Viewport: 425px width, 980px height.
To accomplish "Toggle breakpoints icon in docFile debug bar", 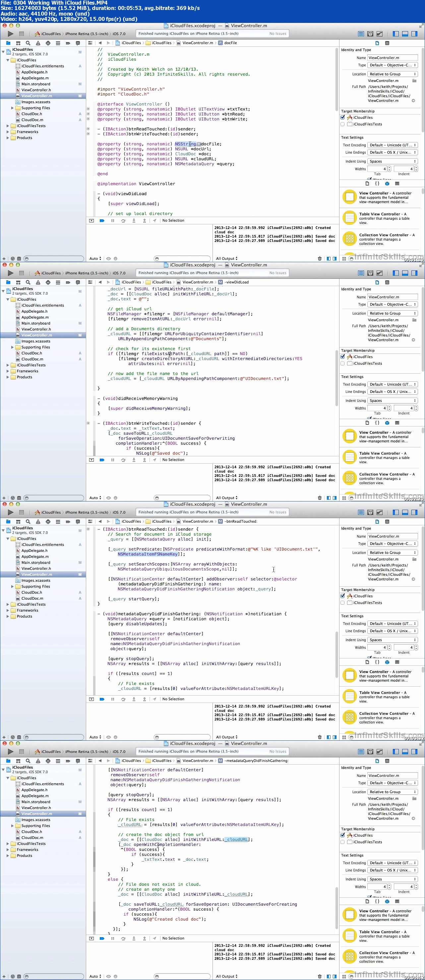I will coord(102,221).
